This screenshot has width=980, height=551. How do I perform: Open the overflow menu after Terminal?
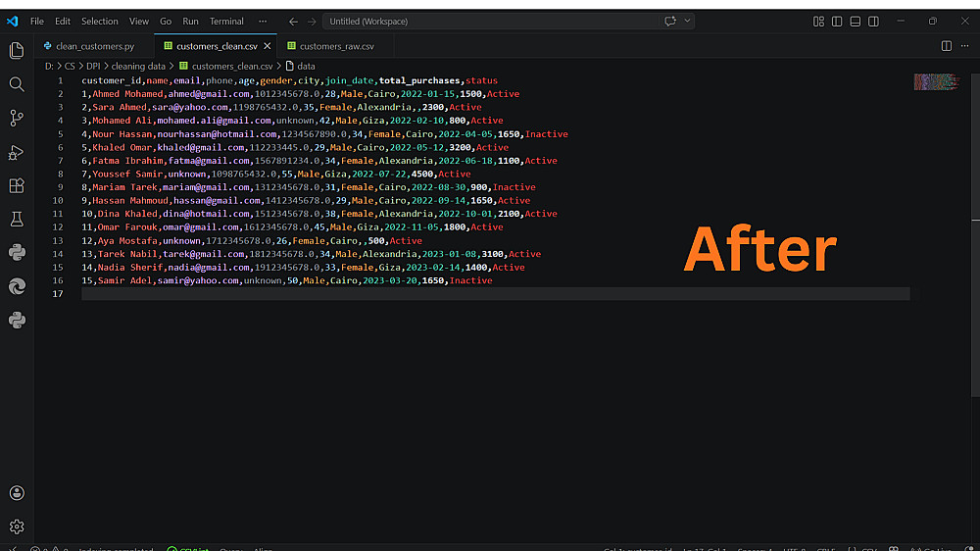pyautogui.click(x=263, y=22)
